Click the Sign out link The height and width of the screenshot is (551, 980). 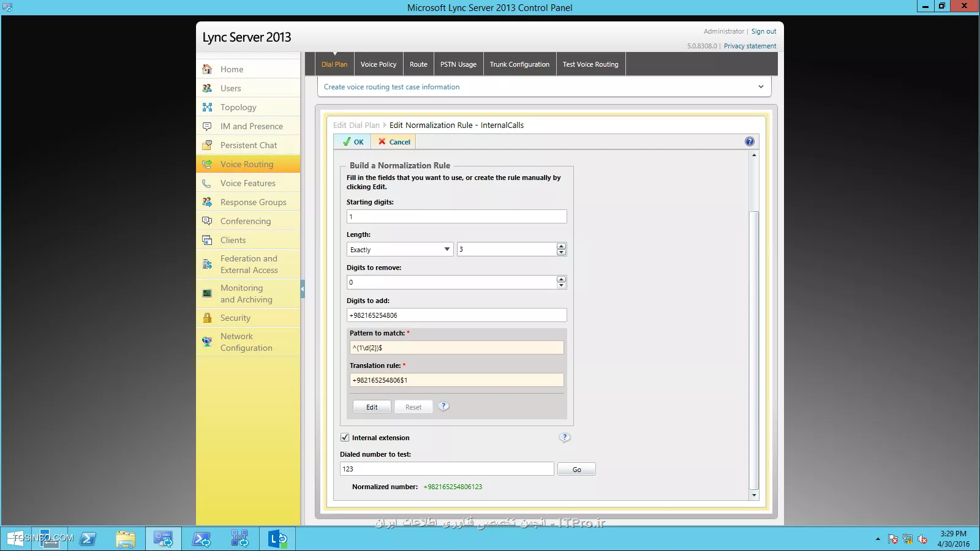click(764, 31)
